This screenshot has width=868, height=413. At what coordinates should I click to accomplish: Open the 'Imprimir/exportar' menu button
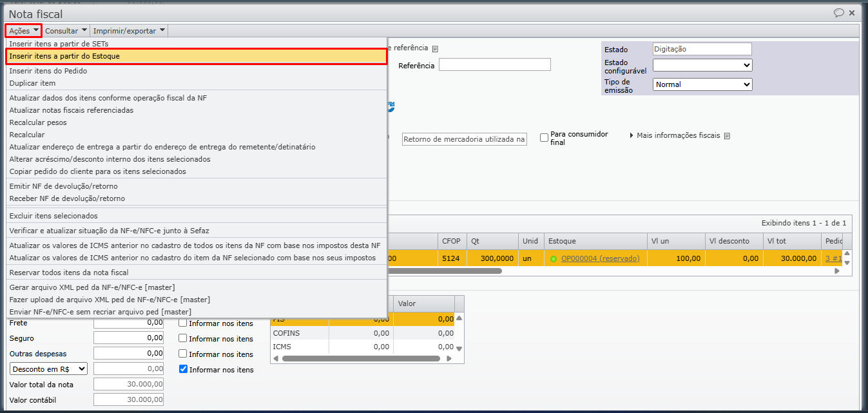click(129, 30)
